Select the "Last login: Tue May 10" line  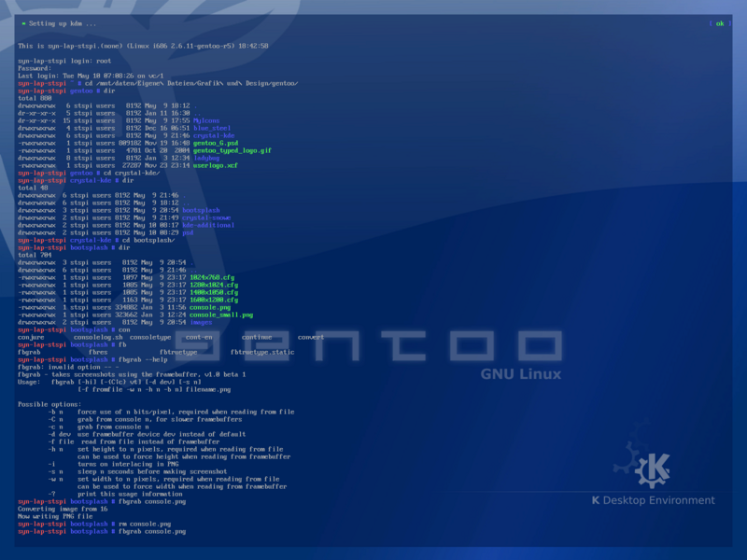pos(91,76)
